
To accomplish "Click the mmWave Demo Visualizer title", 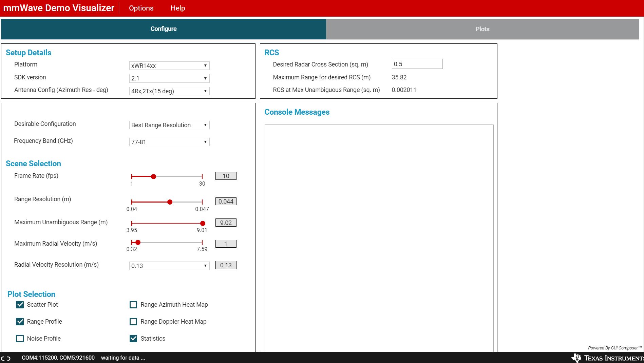I will pos(59,8).
